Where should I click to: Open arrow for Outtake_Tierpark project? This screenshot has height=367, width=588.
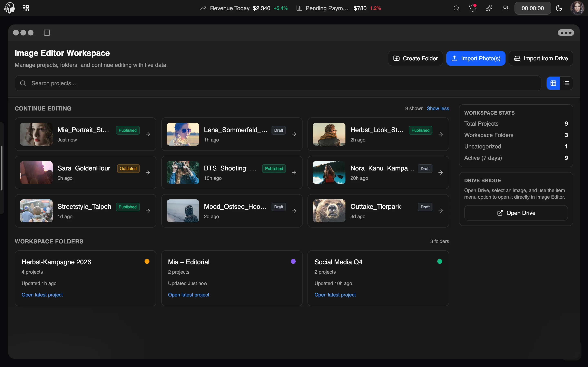(441, 211)
